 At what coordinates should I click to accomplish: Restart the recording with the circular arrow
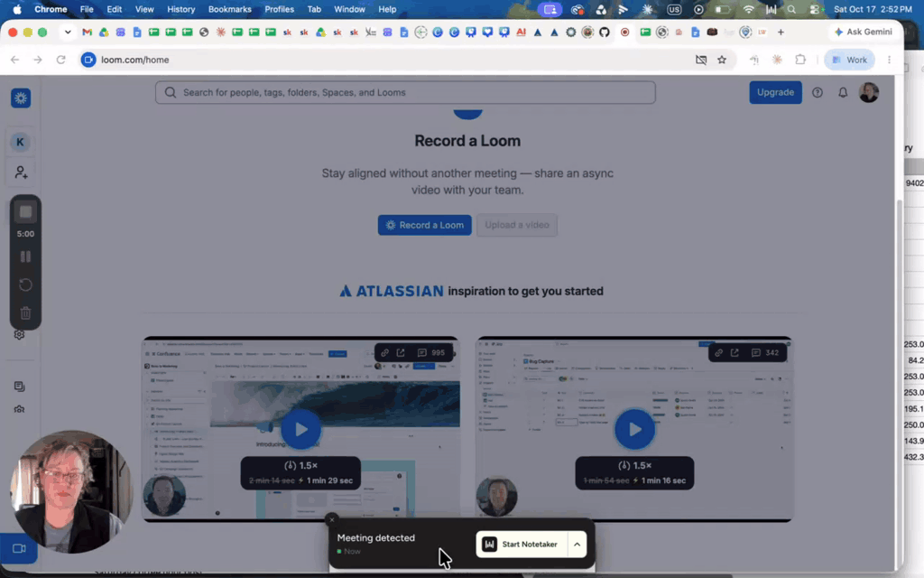point(25,284)
